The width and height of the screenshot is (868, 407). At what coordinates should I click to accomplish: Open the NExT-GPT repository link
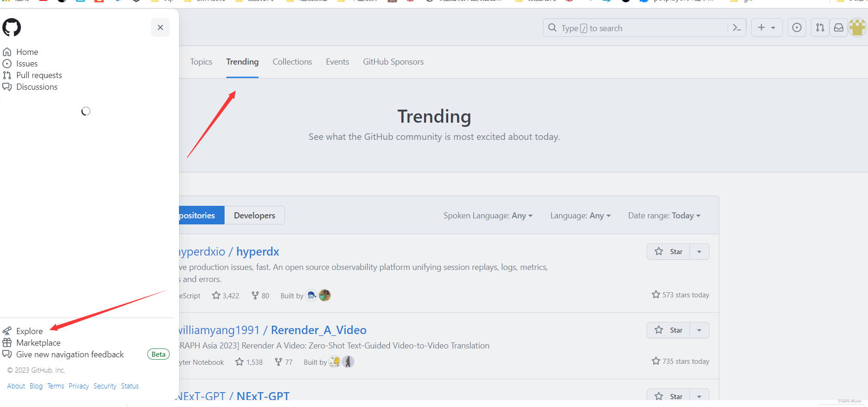pos(234,396)
